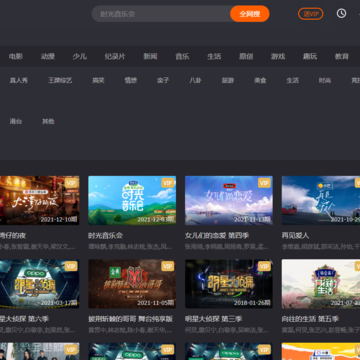
Task: Click the 明星大侦探 第三季 title text
Action: (213, 319)
